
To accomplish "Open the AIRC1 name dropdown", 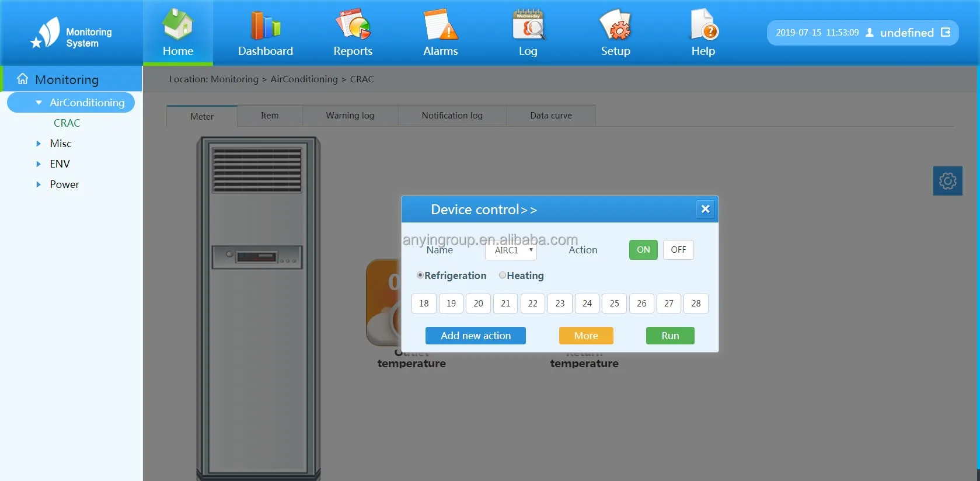I will click(511, 250).
